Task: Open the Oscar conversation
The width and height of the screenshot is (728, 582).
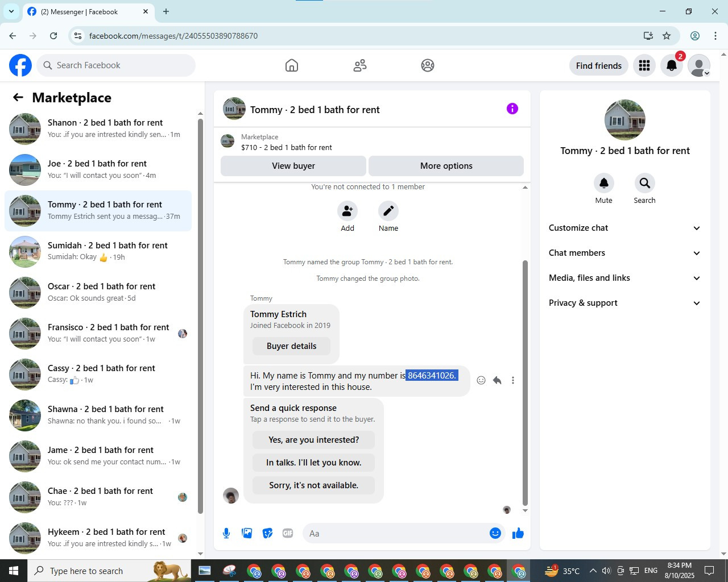Action: 98,293
